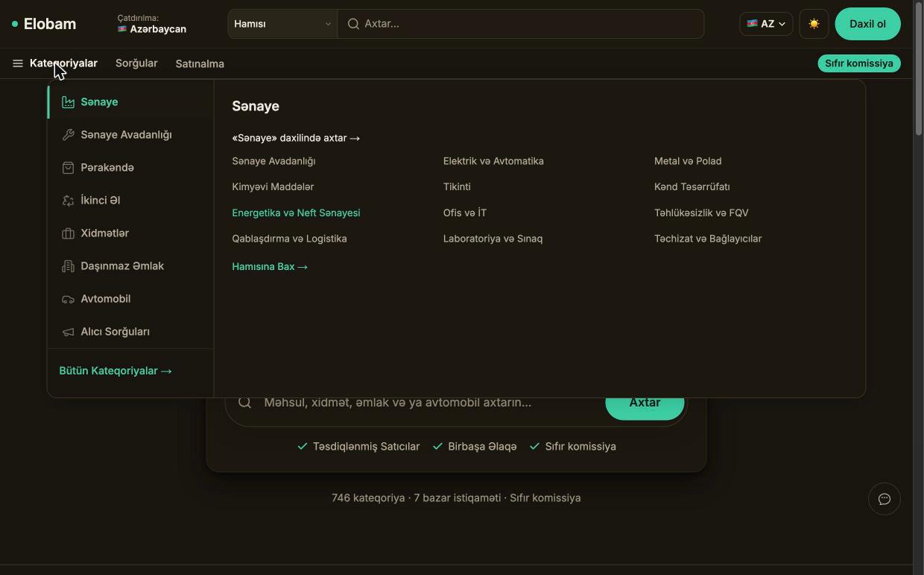This screenshot has height=575, width=924.
Task: Click the briefcase icon for Xidmətlər
Action: point(68,233)
